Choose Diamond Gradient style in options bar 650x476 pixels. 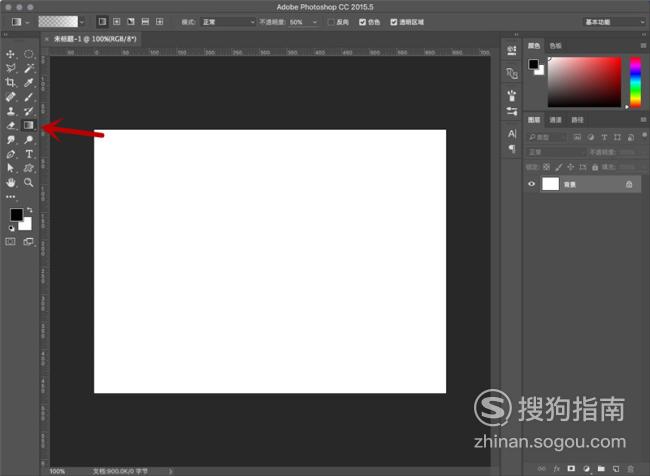pyautogui.click(x=160, y=22)
